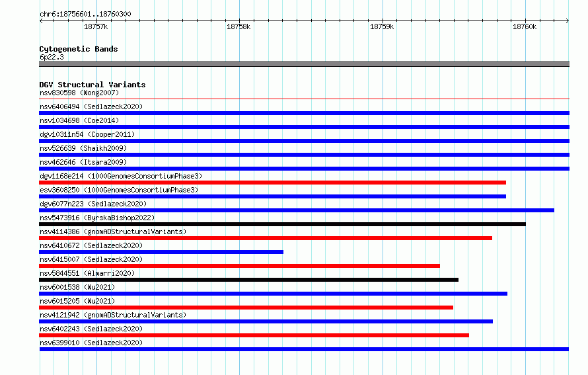Click the black bar for nsv5844551
The height and width of the screenshot is (375, 588).
tap(248, 280)
